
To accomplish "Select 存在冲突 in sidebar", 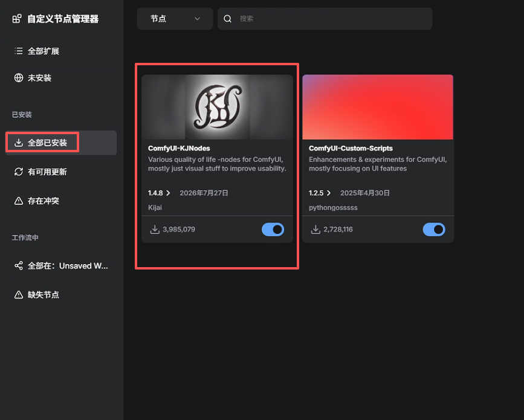I will (x=61, y=201).
